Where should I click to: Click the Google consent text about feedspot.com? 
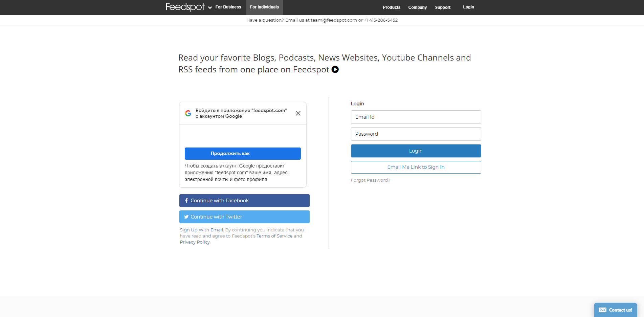click(x=236, y=173)
